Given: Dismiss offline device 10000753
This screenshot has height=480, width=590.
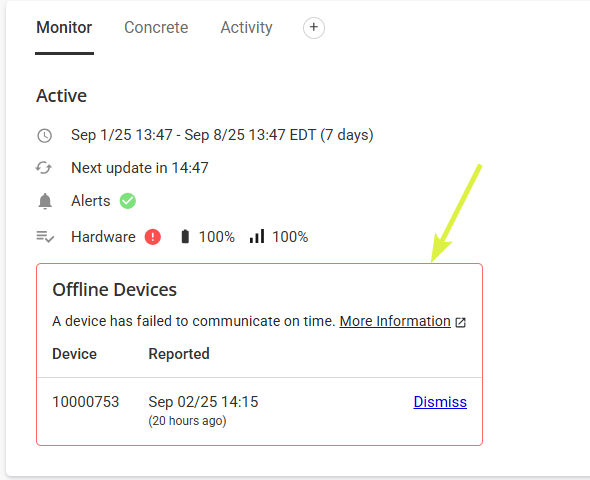Looking at the screenshot, I should (440, 402).
